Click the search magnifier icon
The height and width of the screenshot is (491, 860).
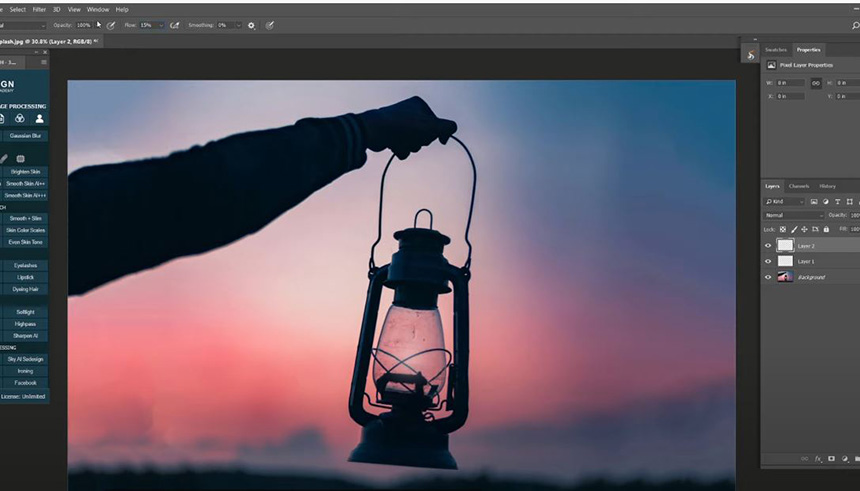point(855,25)
